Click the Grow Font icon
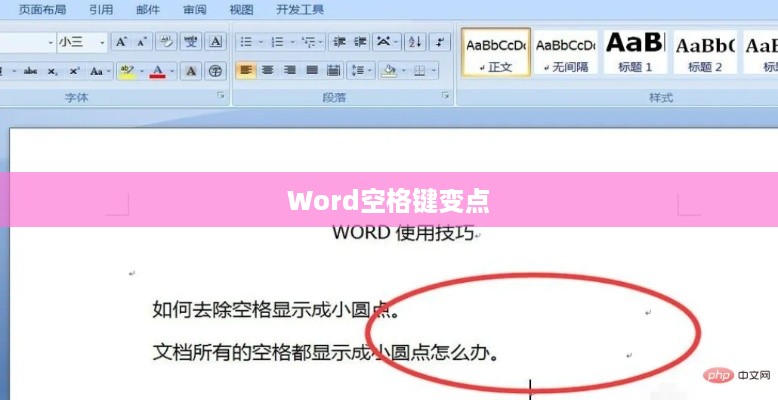 coord(122,42)
